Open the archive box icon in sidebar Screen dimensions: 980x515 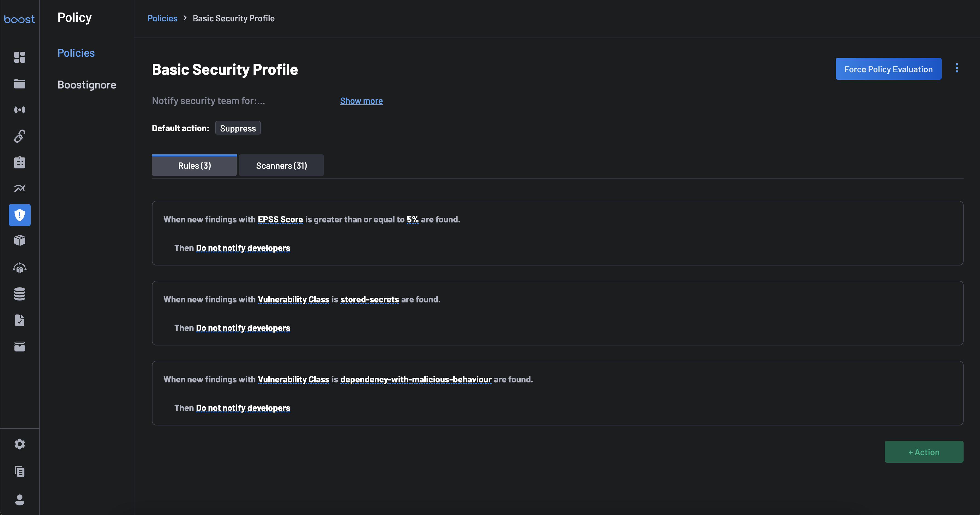[x=19, y=346]
